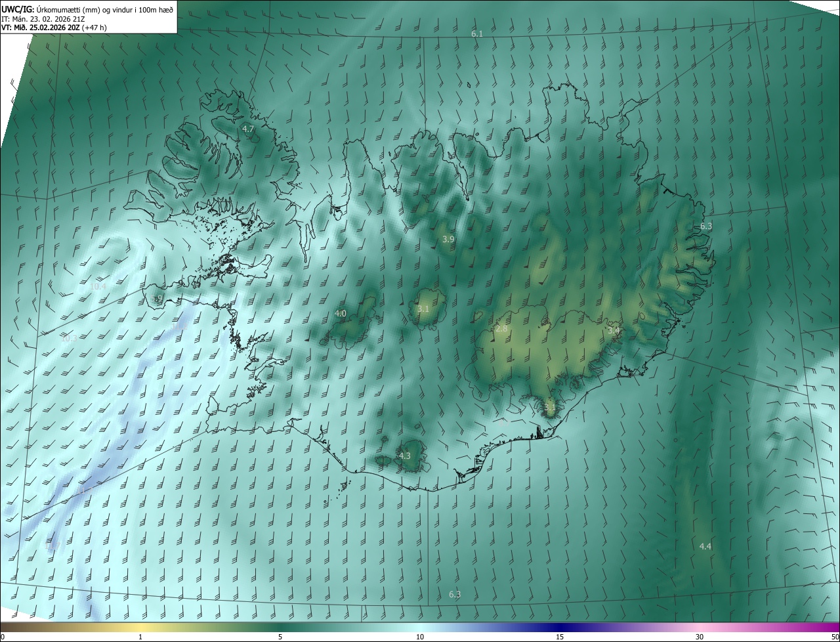Click the 3.4 value at the large glacier's eastern edge
The width and height of the screenshot is (840, 642).
[614, 331]
